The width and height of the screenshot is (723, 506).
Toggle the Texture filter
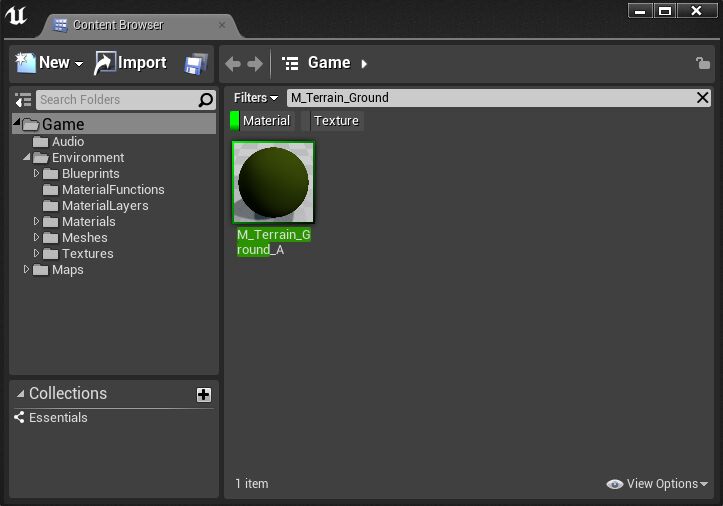coord(332,121)
